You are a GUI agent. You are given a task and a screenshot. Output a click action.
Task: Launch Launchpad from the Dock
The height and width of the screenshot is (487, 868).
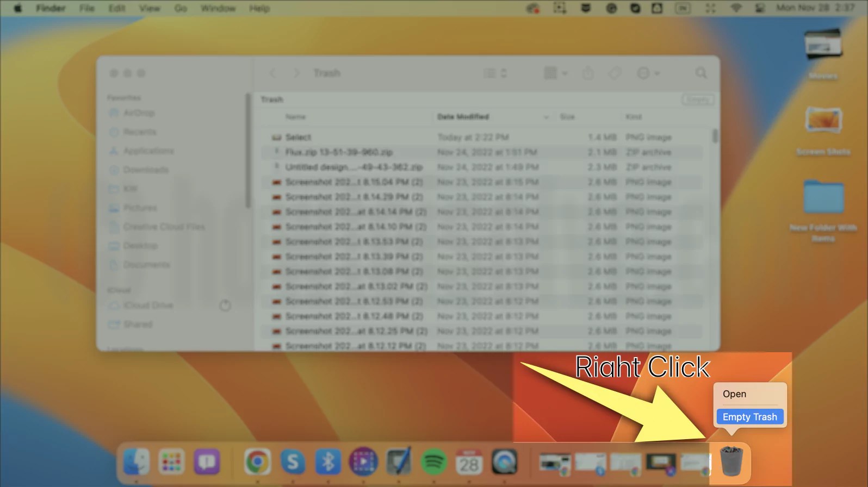[x=172, y=462]
